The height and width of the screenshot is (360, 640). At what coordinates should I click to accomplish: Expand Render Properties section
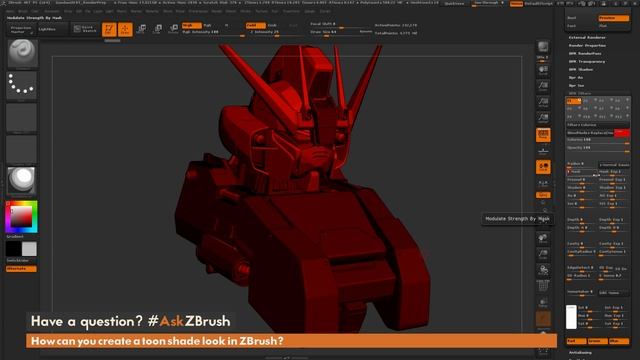coord(587,45)
